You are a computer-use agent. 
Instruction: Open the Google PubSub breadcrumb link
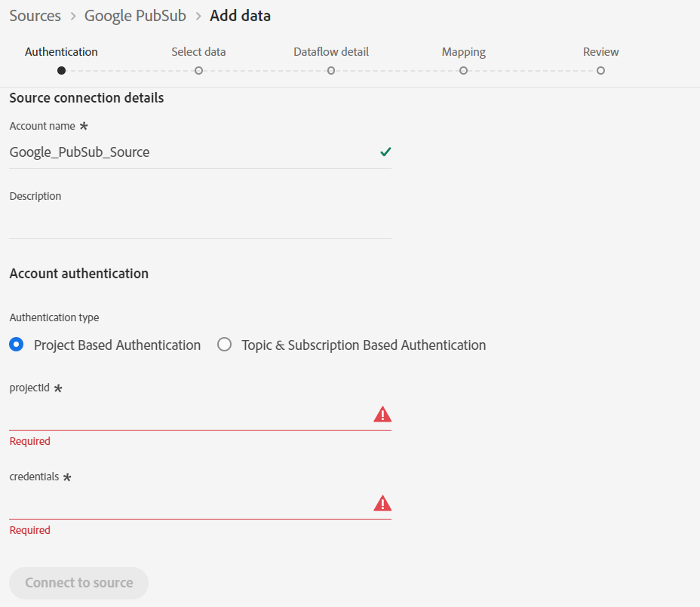[x=135, y=15]
